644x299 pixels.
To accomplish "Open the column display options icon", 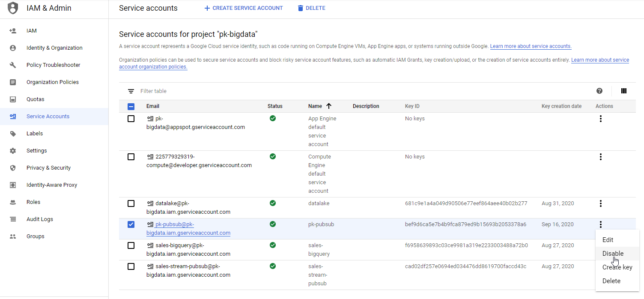I will pos(624,91).
